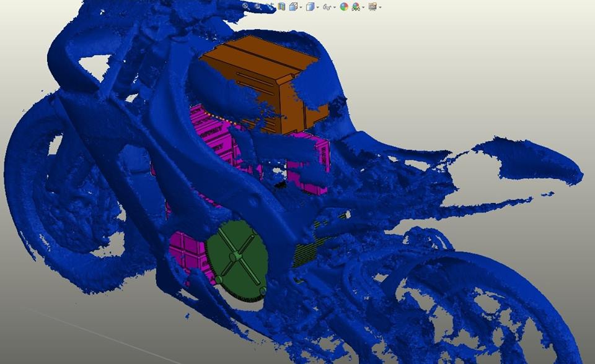The height and width of the screenshot is (364, 595).
Task: Open the Edit Appearance color sphere
Action: (x=344, y=7)
